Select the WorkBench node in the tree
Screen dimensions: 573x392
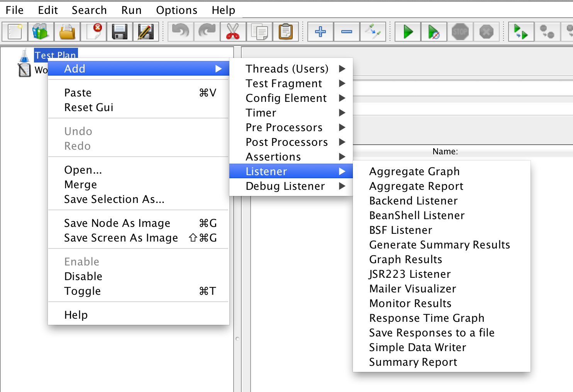tap(42, 70)
